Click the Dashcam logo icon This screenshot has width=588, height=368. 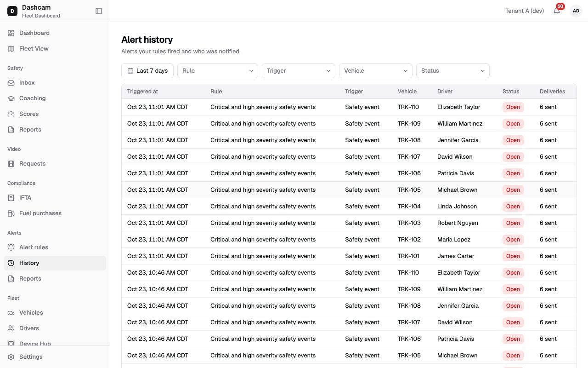click(x=12, y=11)
